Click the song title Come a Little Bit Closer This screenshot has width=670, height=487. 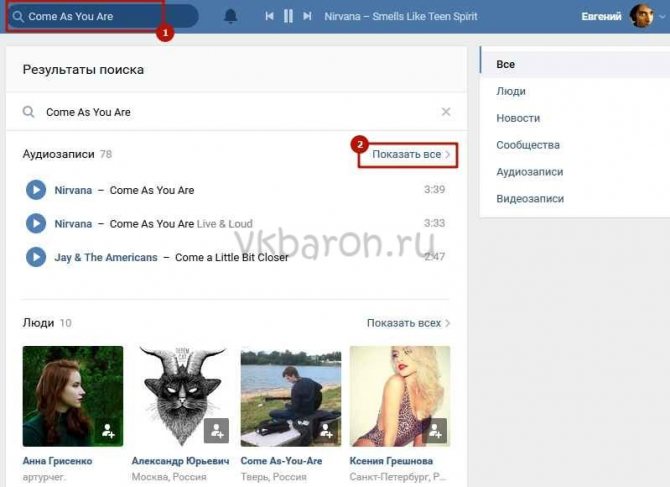click(x=232, y=258)
